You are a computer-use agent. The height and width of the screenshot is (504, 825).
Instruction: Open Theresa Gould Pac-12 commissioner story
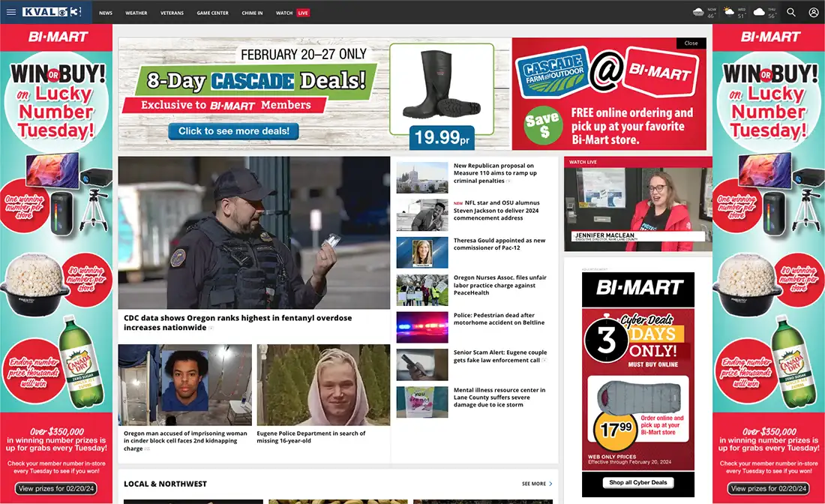[x=499, y=244]
